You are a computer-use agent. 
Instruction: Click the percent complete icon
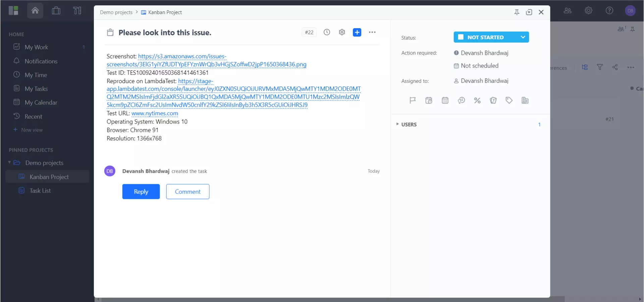tap(477, 100)
